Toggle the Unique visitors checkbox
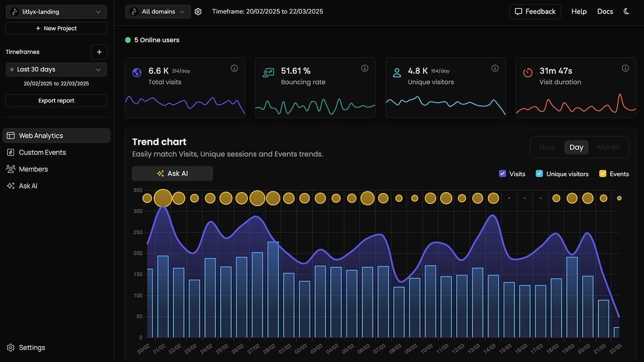This screenshot has width=644, height=362. [x=539, y=174]
